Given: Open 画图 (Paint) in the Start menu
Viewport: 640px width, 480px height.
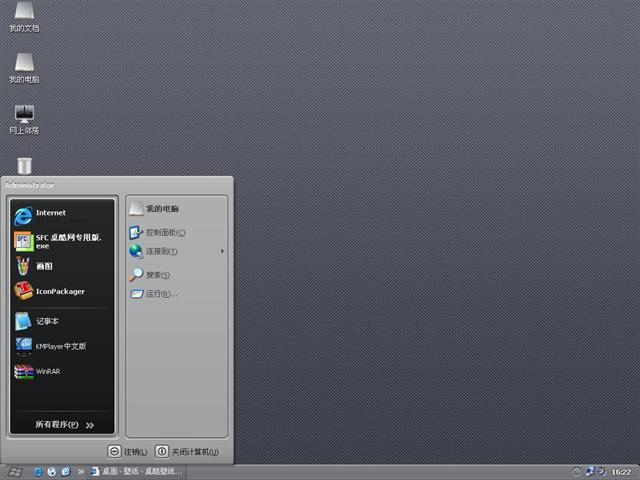Looking at the screenshot, I should click(x=62, y=266).
